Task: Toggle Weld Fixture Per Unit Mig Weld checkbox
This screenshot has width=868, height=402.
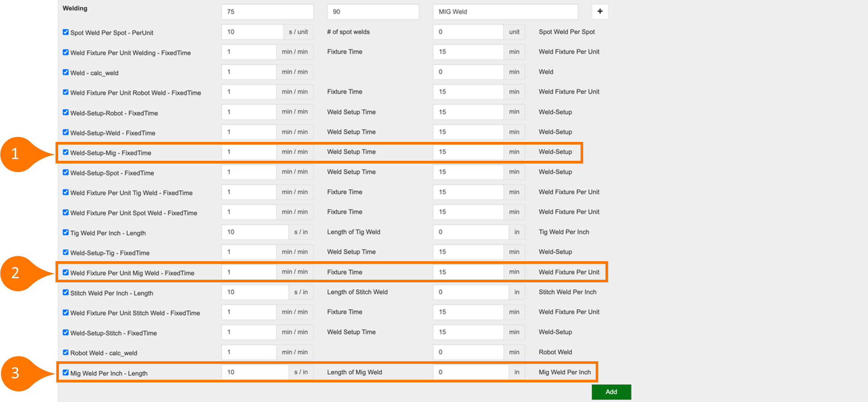Action: tap(66, 272)
